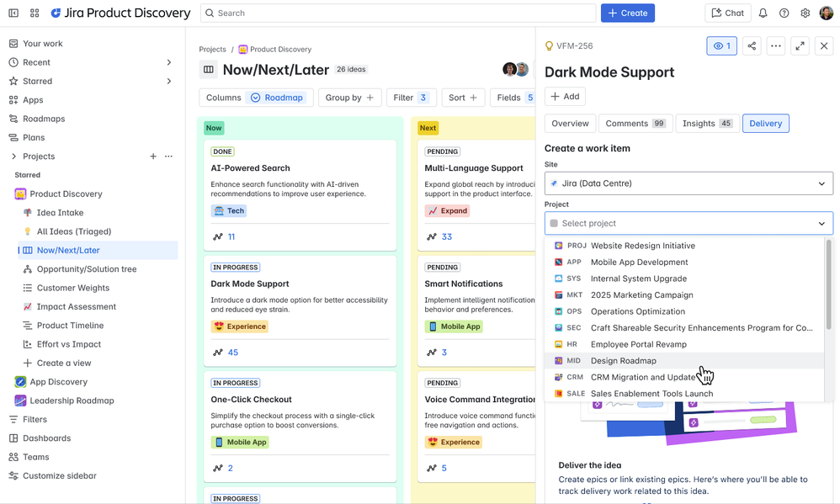840x504 pixels.
Task: Click the Projects breadcrumb link
Action: [212, 50]
